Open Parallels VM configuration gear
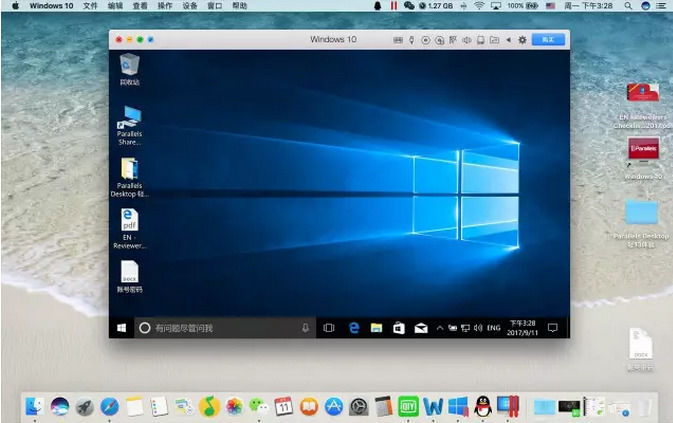Screen dimensions: 673x423 point(522,40)
